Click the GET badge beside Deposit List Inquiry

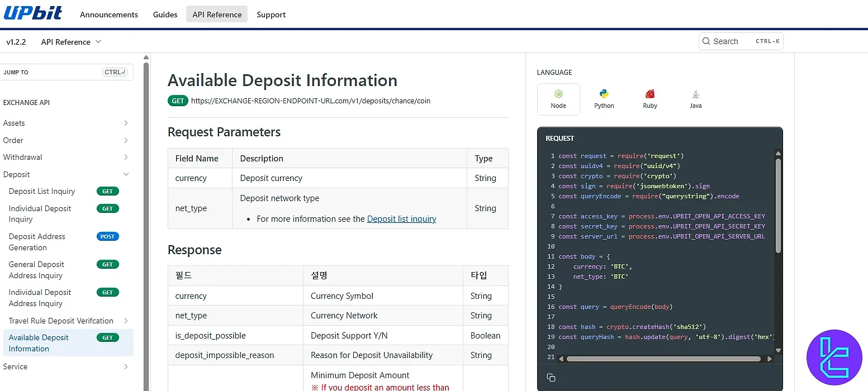[107, 192]
